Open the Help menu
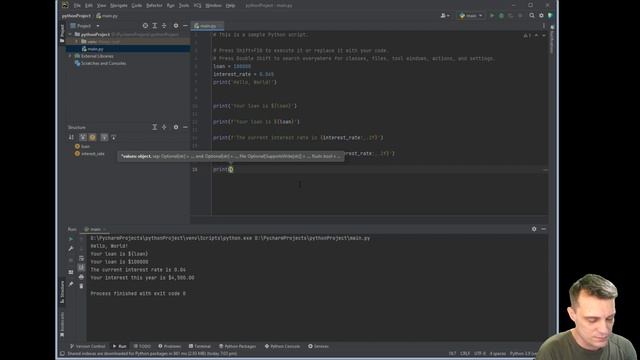This screenshot has height=360, width=640. pos(230,5)
